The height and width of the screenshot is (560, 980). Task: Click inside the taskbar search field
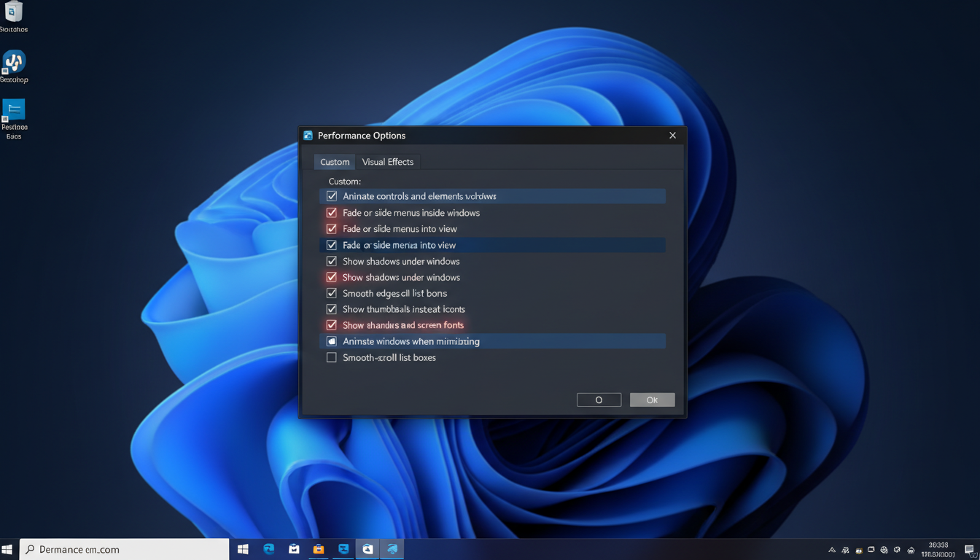(x=124, y=548)
